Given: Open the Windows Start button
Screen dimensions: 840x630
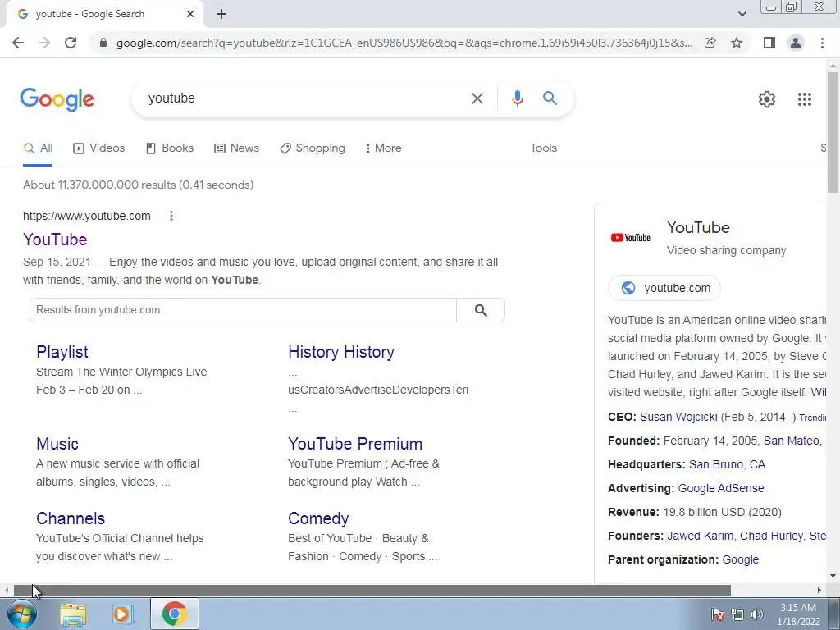Looking at the screenshot, I should (22, 614).
